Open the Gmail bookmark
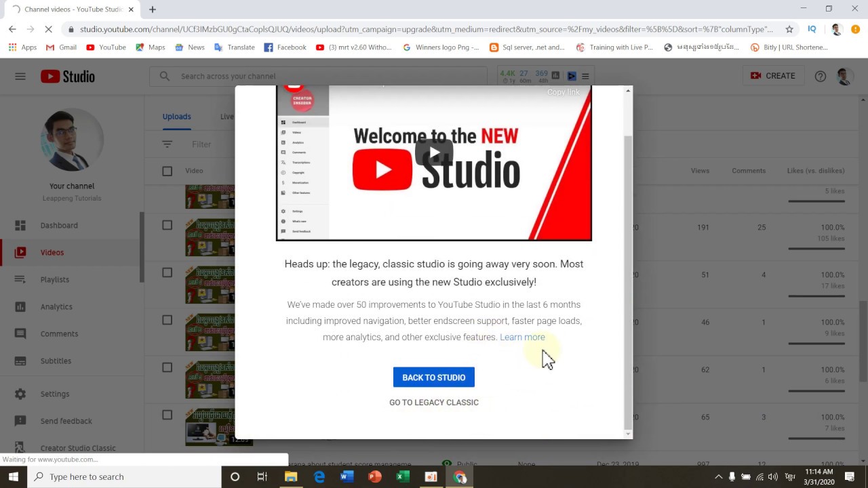 click(61, 47)
